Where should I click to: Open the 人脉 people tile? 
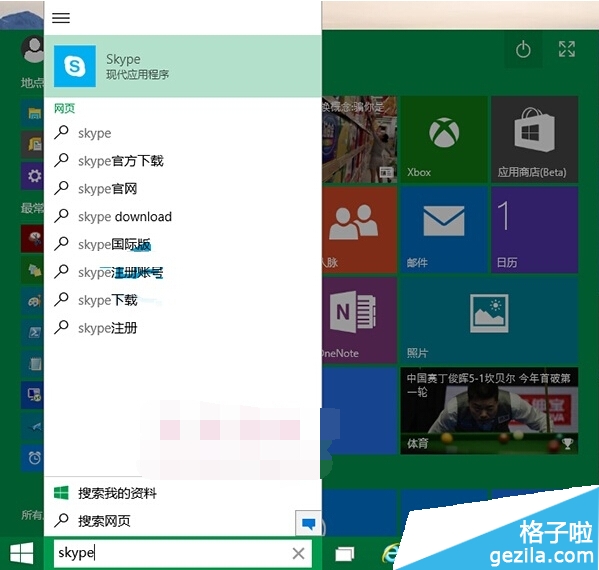359,230
